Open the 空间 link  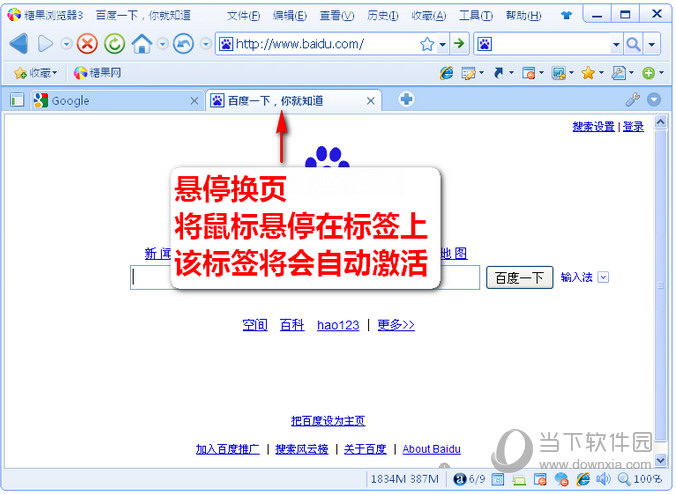click(x=255, y=325)
